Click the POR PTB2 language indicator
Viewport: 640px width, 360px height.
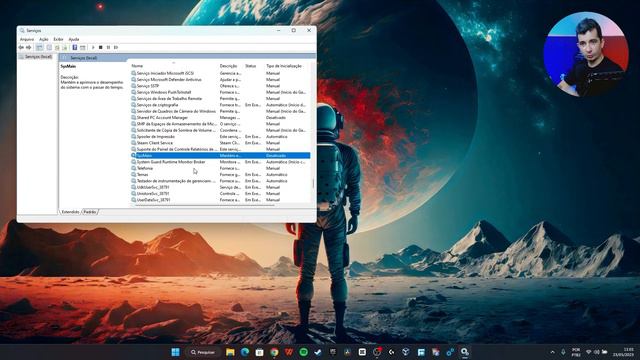[576, 352]
